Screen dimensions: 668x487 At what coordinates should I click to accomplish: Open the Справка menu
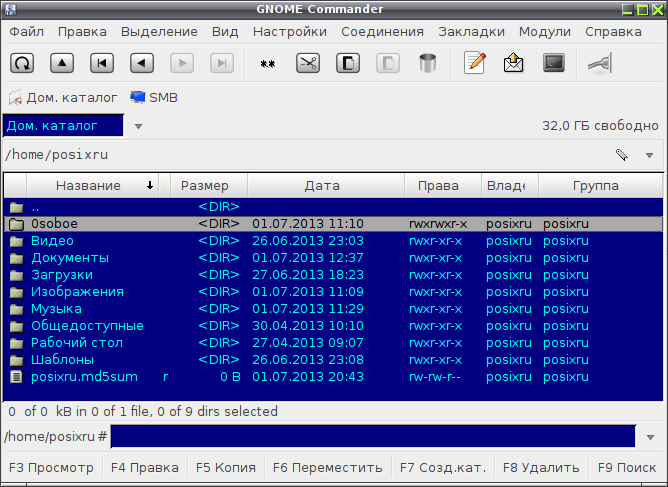pyautogui.click(x=613, y=32)
